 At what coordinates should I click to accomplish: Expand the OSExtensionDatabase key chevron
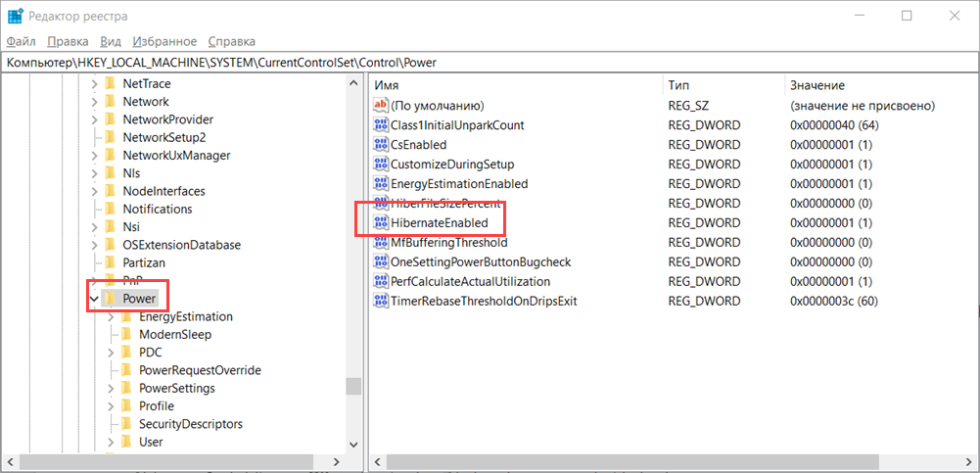(x=94, y=245)
